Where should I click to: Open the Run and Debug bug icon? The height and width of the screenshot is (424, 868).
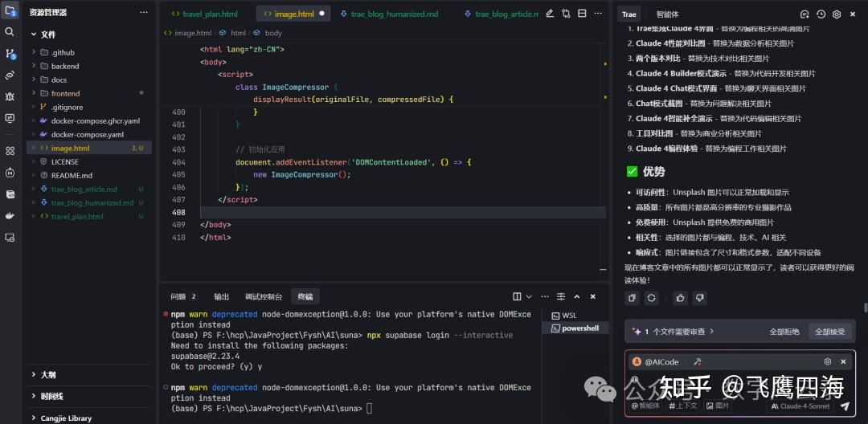pos(10,96)
